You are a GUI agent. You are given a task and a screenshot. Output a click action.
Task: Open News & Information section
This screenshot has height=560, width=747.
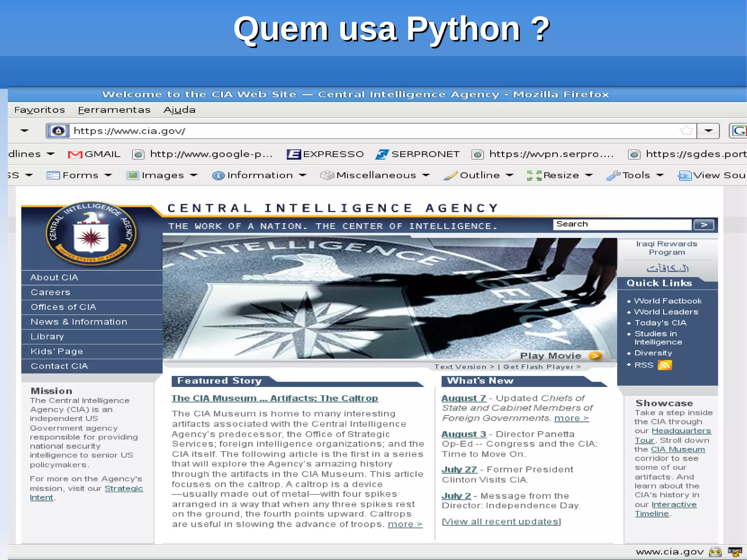pos(92,322)
